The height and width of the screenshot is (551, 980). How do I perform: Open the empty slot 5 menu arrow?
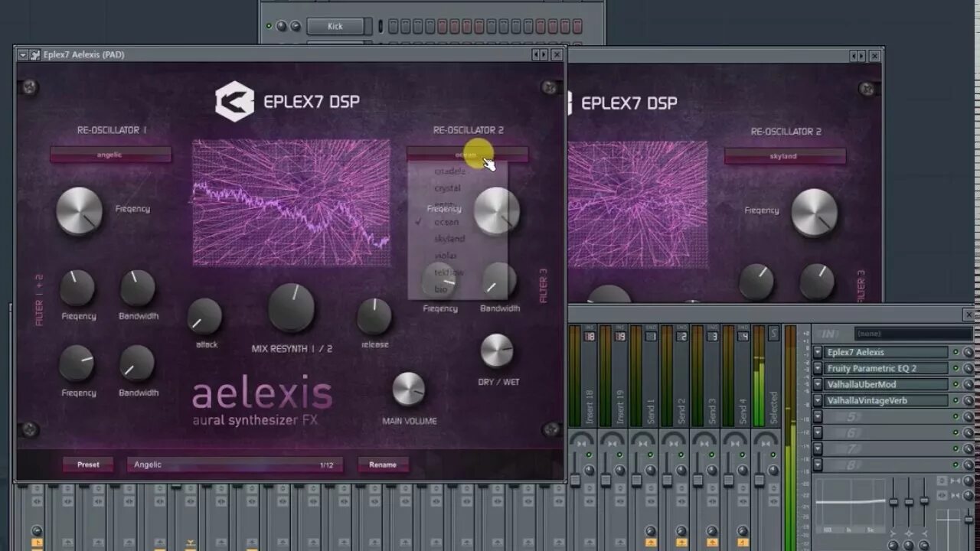pyautogui.click(x=818, y=417)
